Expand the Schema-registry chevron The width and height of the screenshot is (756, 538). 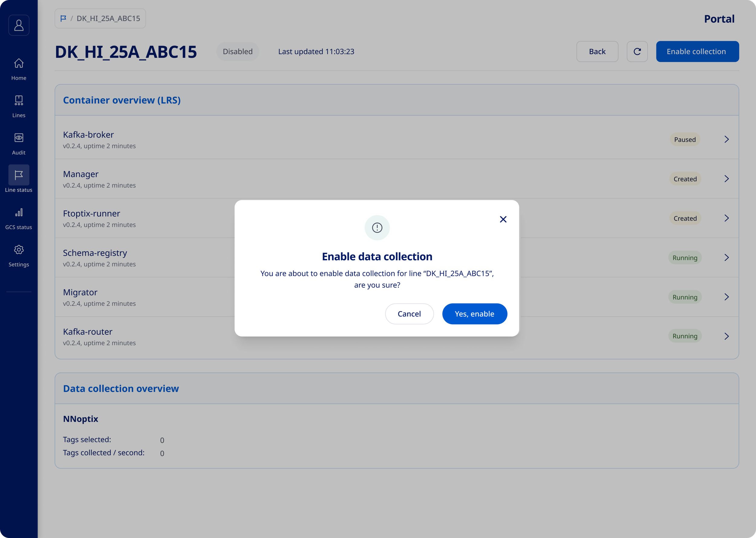click(726, 258)
